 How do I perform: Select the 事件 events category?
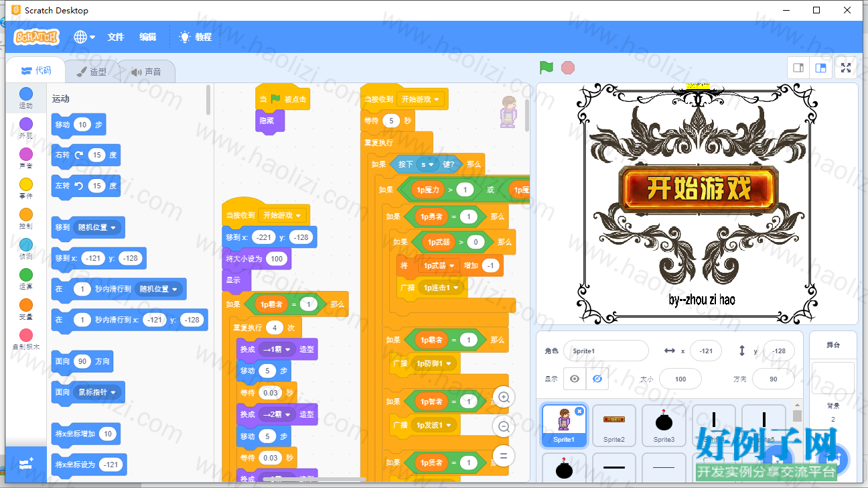point(25,188)
